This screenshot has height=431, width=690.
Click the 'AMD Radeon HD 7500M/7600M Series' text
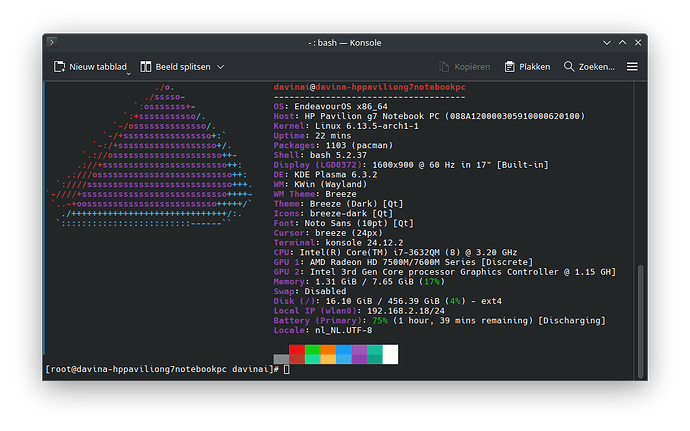(x=393, y=262)
